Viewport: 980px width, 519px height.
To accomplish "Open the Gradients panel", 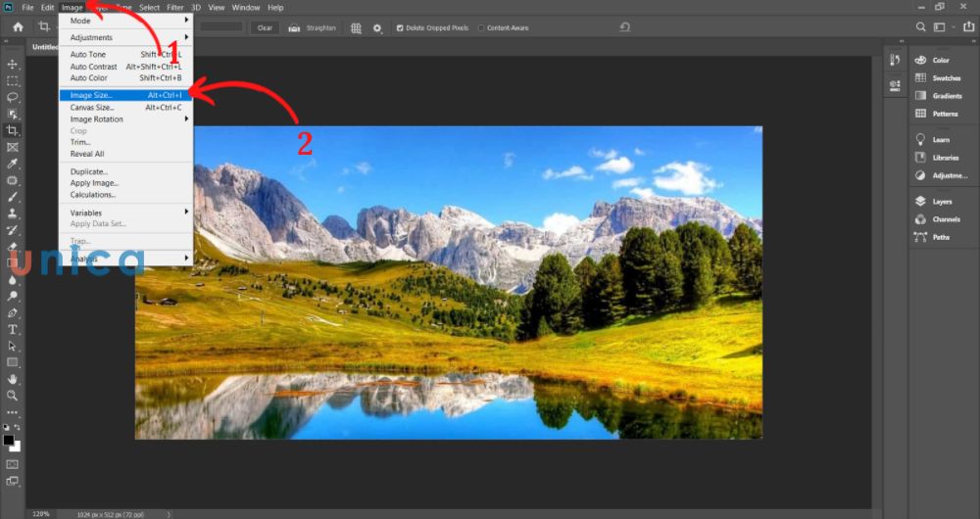I will click(x=939, y=96).
